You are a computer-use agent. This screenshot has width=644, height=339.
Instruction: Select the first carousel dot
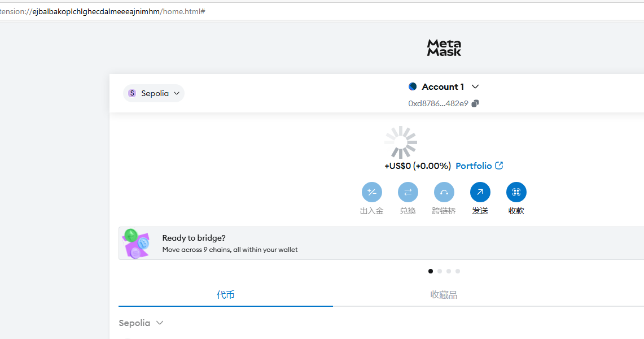[431, 271]
